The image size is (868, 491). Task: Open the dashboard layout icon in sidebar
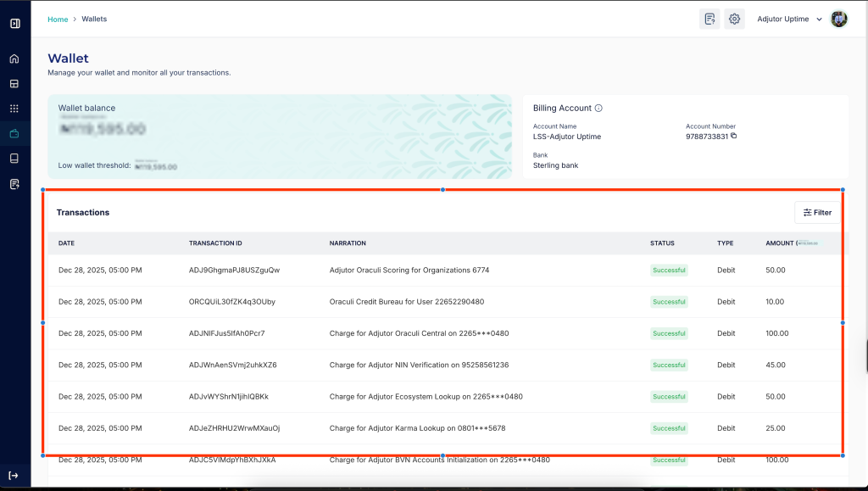click(x=14, y=84)
